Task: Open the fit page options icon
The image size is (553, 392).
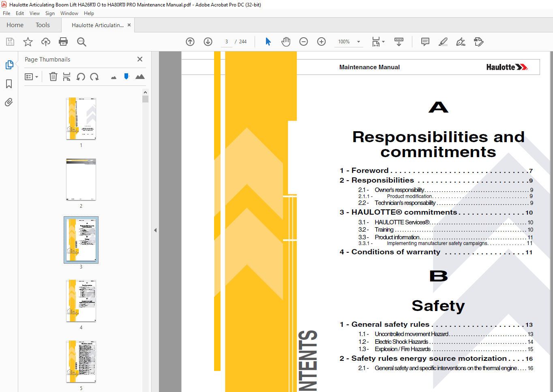Action: point(376,42)
